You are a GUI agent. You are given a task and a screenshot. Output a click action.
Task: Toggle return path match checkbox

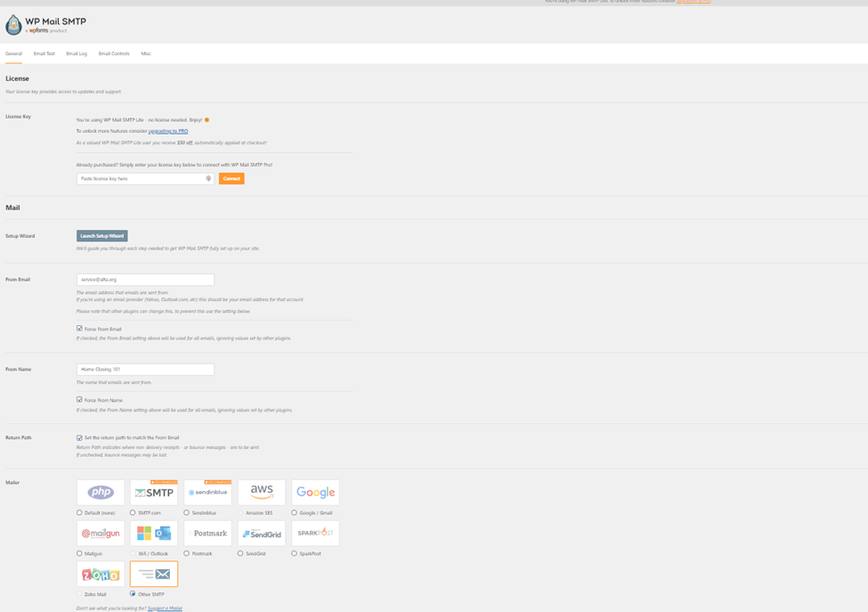79,437
